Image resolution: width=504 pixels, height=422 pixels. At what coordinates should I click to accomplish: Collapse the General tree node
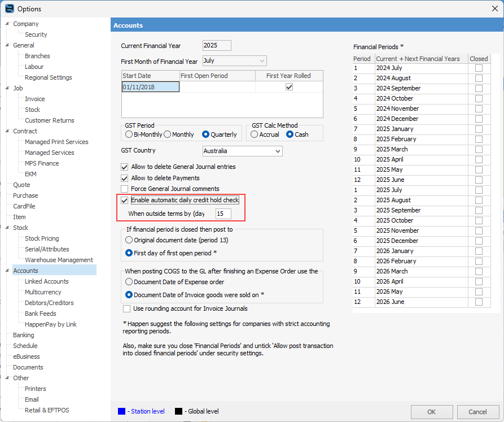7,45
